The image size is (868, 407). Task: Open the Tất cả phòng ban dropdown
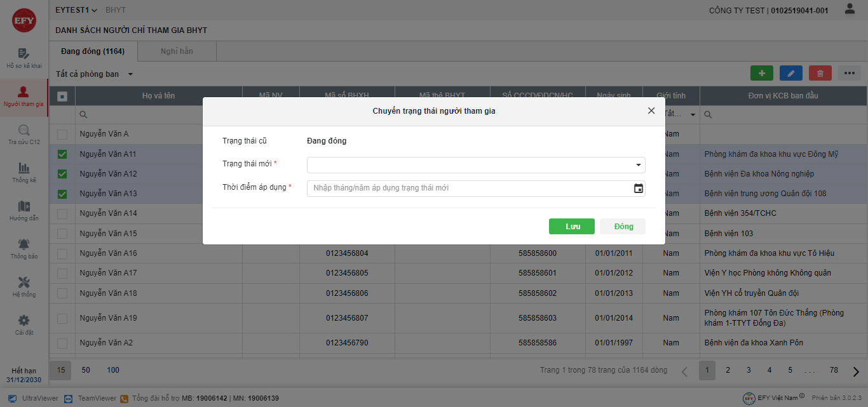click(x=95, y=74)
